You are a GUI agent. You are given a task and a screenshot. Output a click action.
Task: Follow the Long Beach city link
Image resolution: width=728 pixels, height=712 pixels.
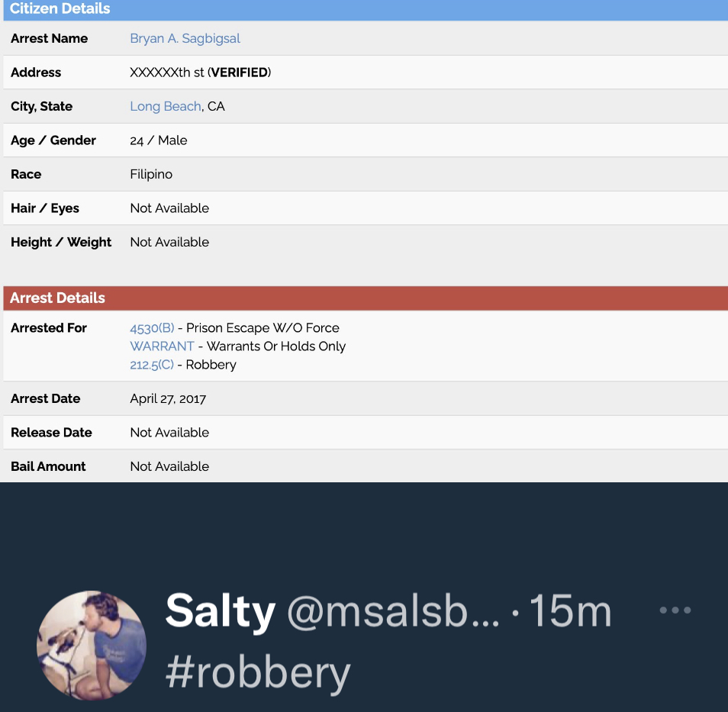[x=166, y=106]
